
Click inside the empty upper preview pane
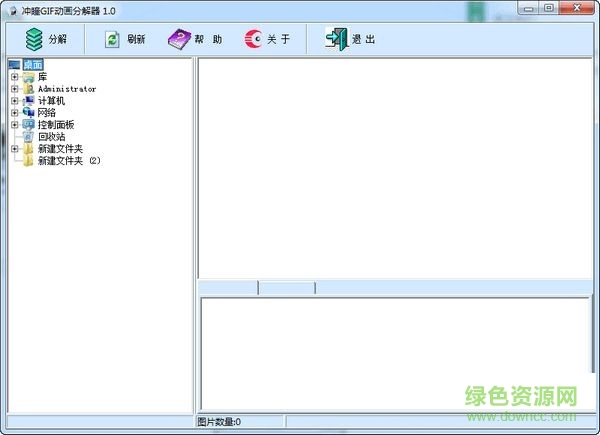[x=395, y=165]
